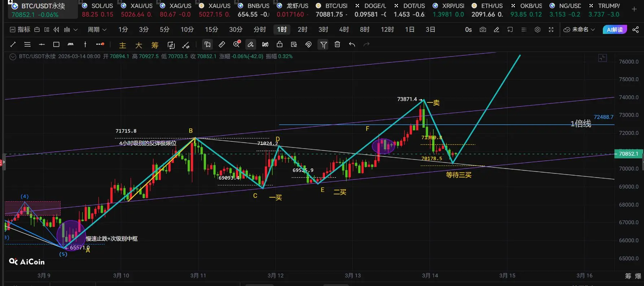Screen dimensions: 644x286
Task: Pick the horizontal line tool
Action: click(42, 44)
